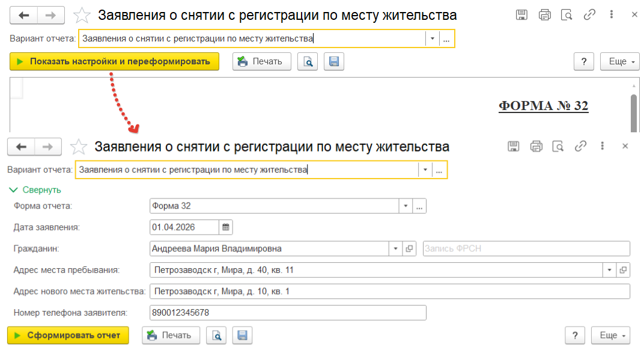Click the Адрес нового места жительства field

(x=389, y=292)
